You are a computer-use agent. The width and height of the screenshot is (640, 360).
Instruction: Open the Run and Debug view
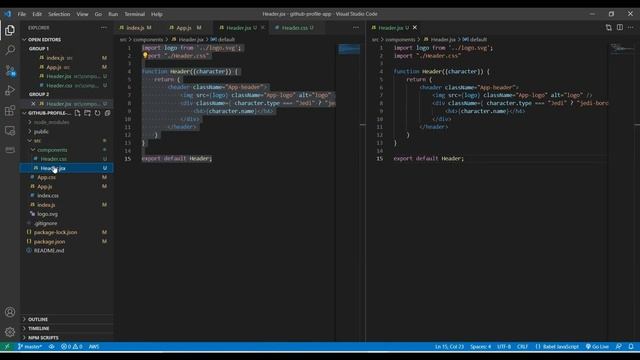(10, 90)
